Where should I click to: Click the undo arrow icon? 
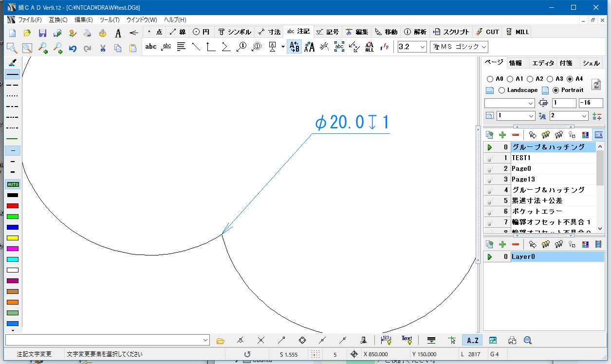tap(73, 48)
